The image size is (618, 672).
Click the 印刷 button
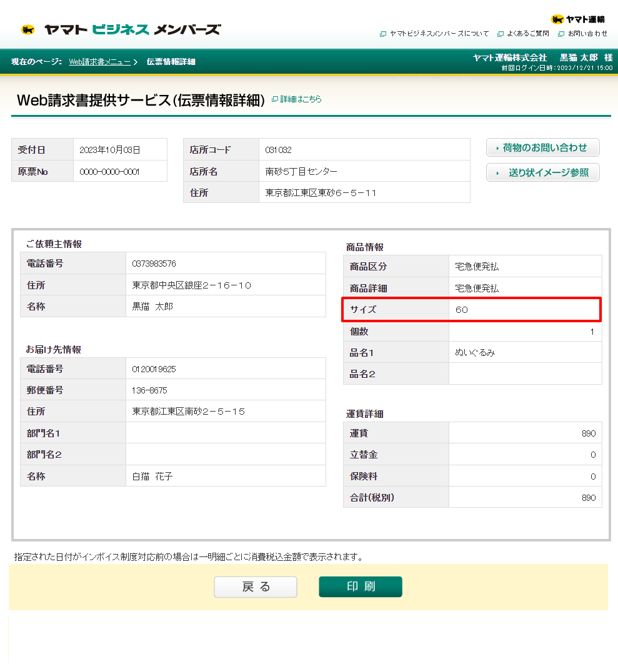tap(361, 586)
